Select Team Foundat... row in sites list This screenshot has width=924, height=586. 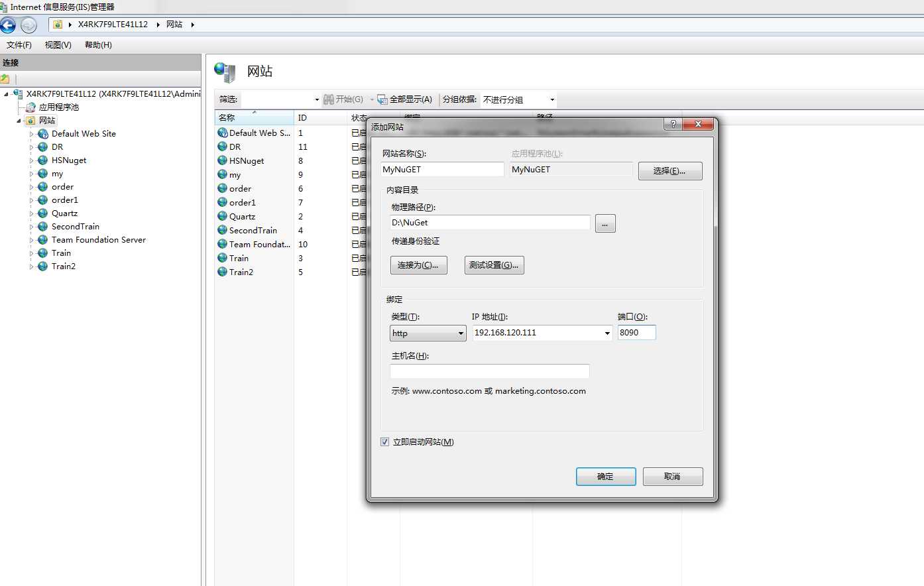(x=260, y=245)
